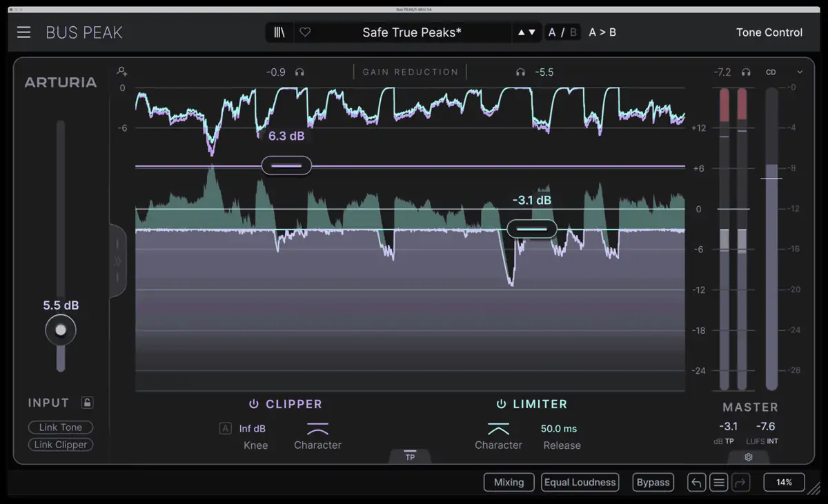828x504 pixels.
Task: Click the undo arrow icon
Action: point(696,483)
